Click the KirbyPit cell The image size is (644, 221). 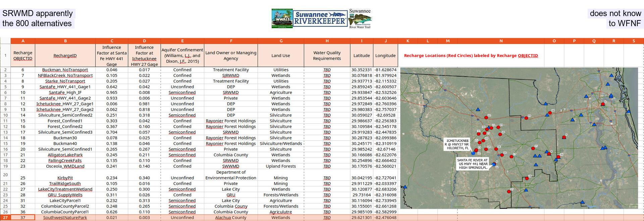pos(65,178)
